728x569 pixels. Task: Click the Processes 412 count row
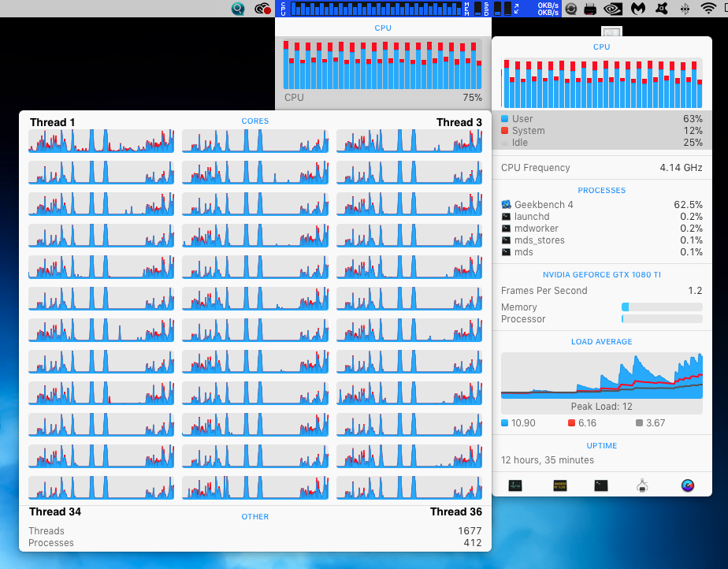(255, 542)
